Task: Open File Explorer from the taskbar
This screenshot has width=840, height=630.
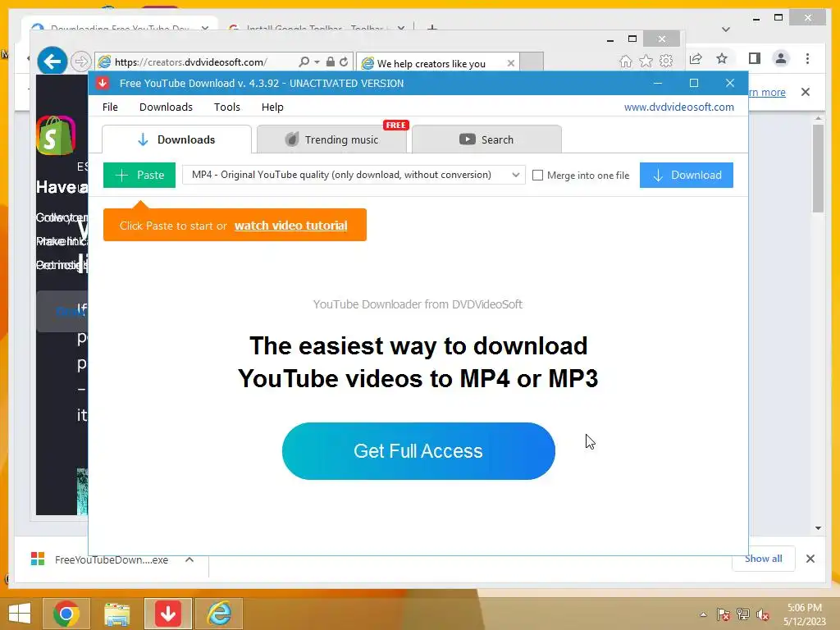Action: [x=116, y=614]
